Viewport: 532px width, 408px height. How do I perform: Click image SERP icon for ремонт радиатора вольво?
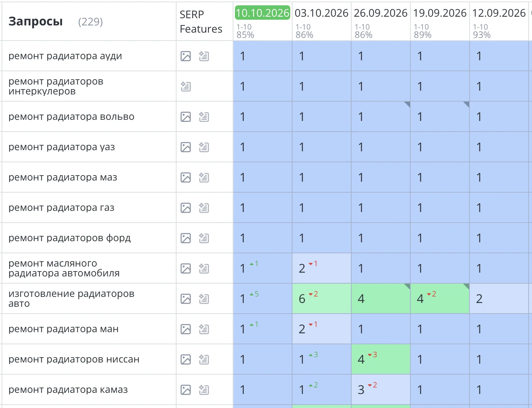click(186, 117)
